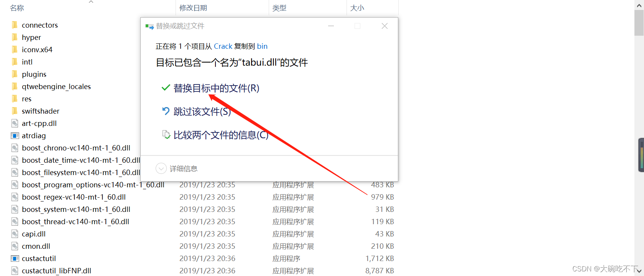Screen dimensions: 644x276
Task: Select the capi.dll file name
Action: point(34,234)
